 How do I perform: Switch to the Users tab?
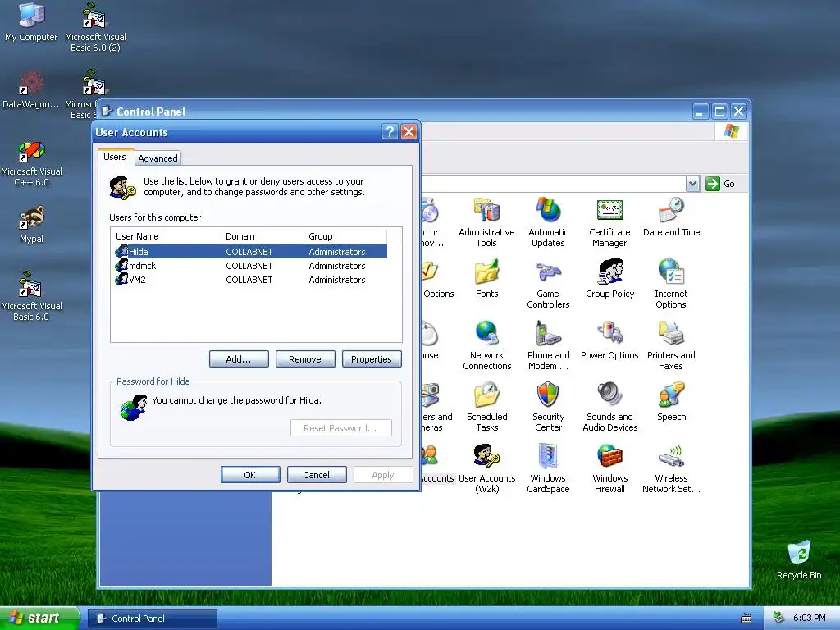115,157
